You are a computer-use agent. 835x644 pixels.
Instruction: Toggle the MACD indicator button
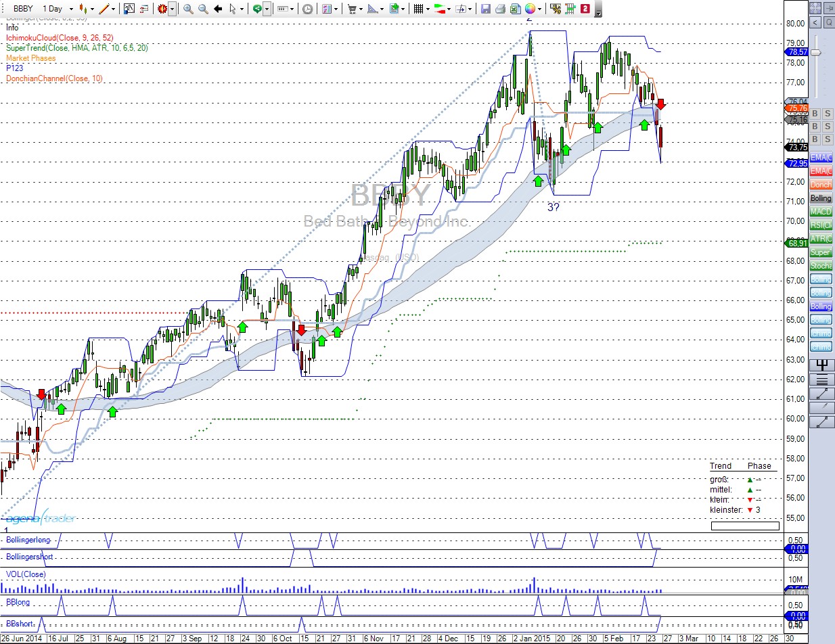[821, 212]
